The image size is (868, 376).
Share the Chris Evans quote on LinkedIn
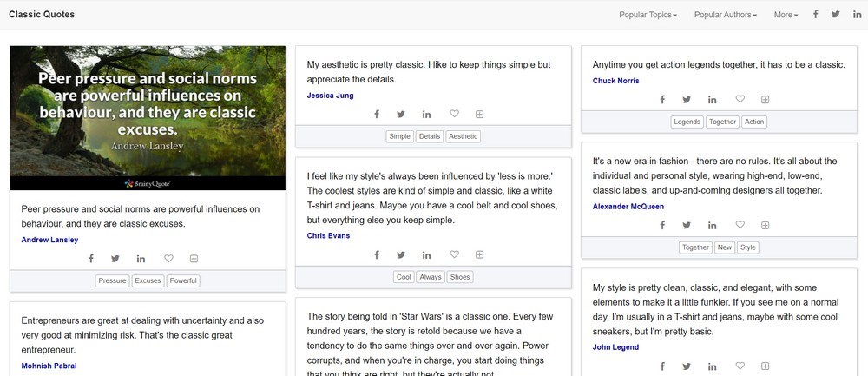[426, 254]
